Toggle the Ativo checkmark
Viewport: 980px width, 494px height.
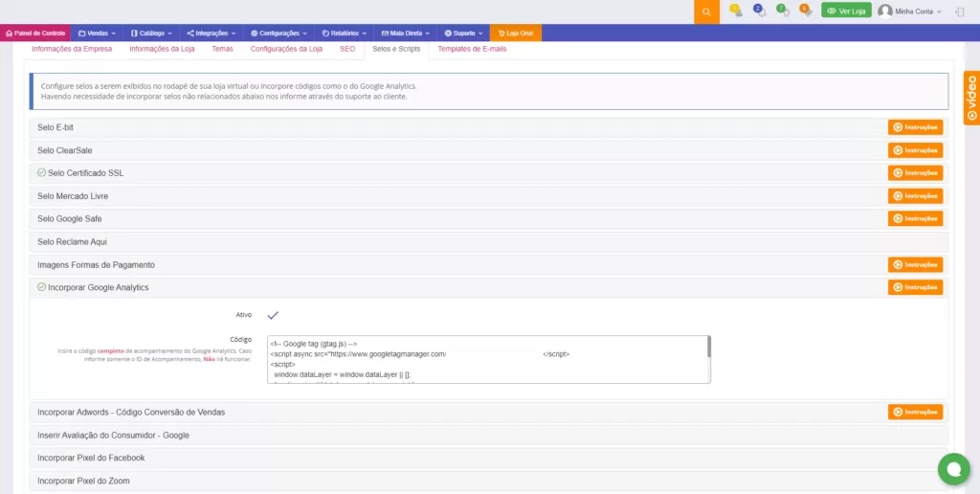[273, 315]
